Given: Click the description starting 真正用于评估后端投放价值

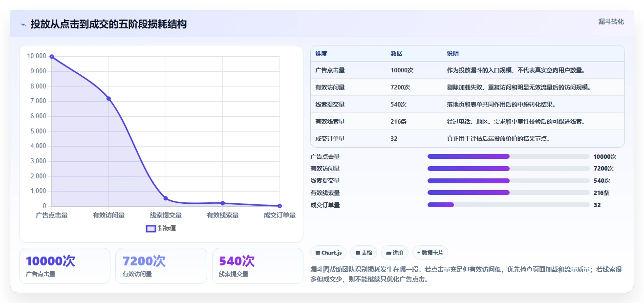Looking at the screenshot, I should (x=498, y=139).
